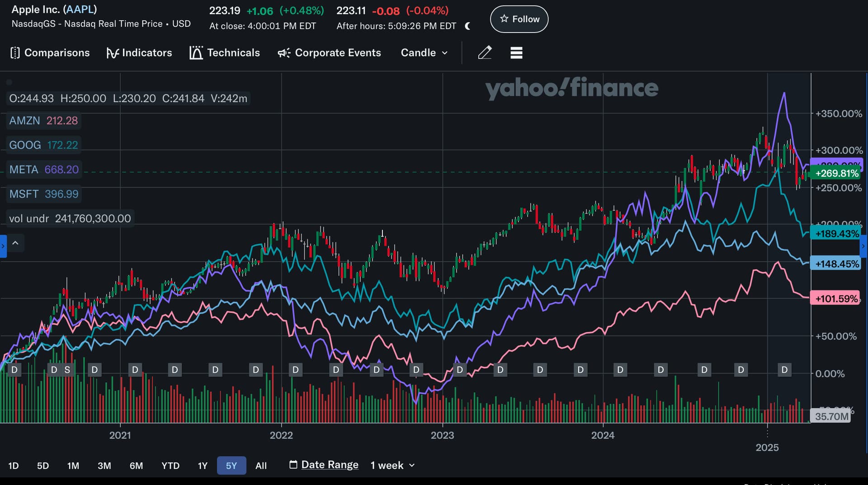Select the MSFT comparison legend

(44, 194)
